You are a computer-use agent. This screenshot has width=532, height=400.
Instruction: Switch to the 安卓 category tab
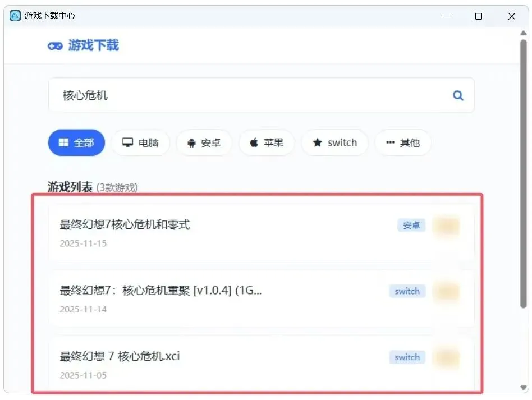point(204,143)
